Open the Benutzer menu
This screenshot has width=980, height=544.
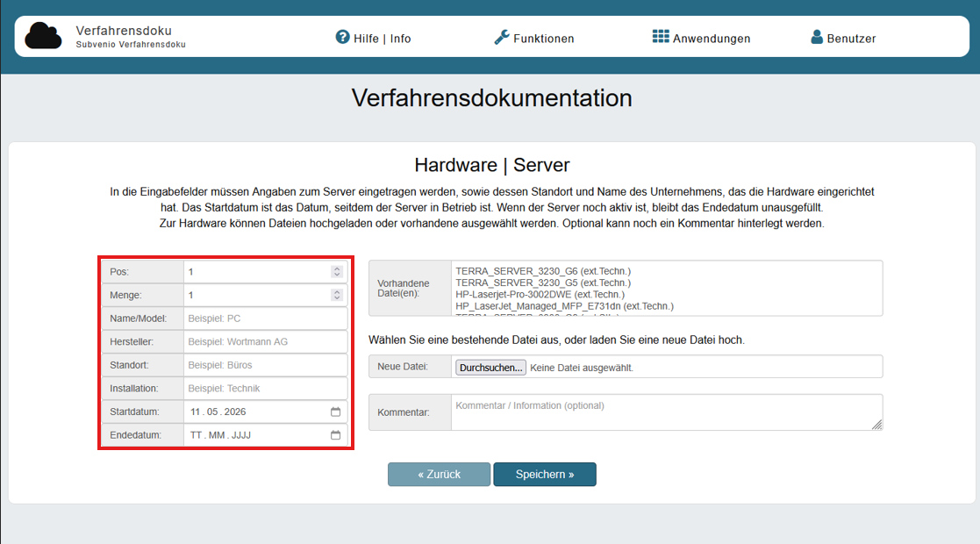click(x=843, y=38)
